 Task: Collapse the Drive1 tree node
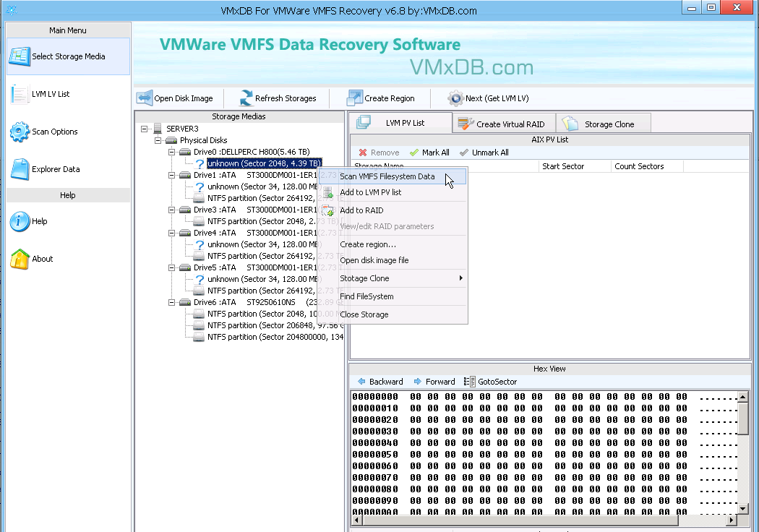(171, 175)
